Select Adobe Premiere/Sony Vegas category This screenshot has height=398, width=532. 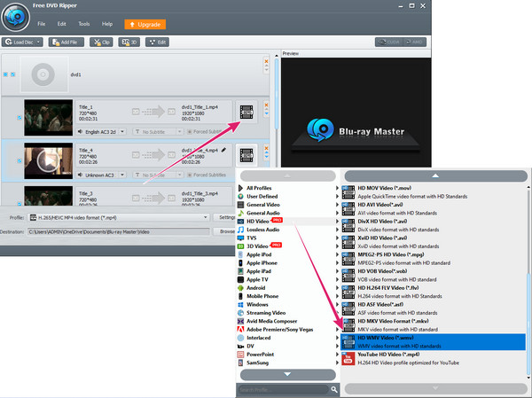pyautogui.click(x=288, y=330)
